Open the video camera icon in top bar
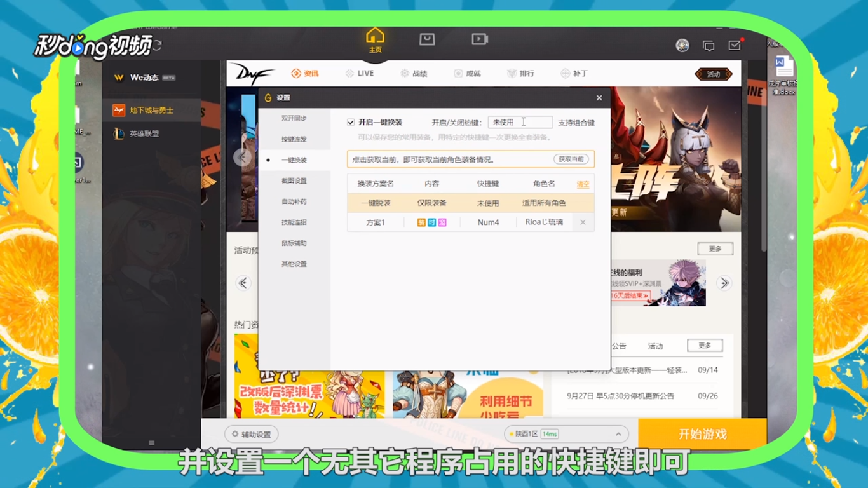This screenshot has height=488, width=868. (x=480, y=39)
